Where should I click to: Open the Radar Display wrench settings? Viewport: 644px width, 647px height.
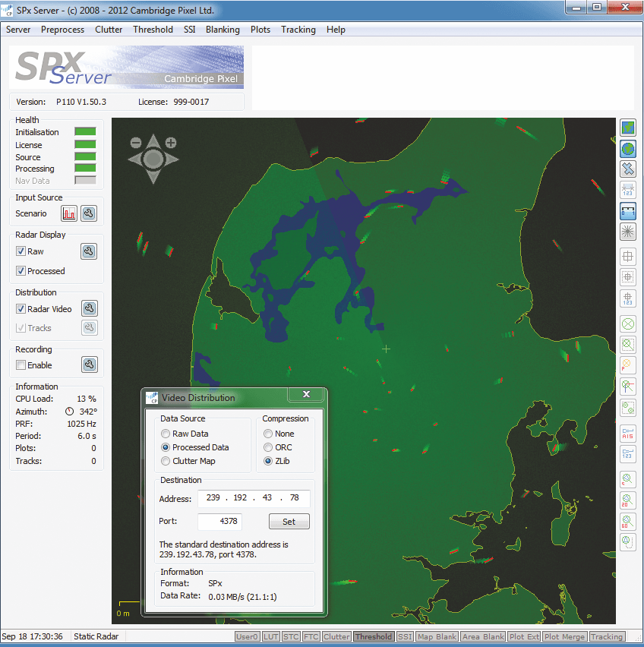tap(89, 251)
